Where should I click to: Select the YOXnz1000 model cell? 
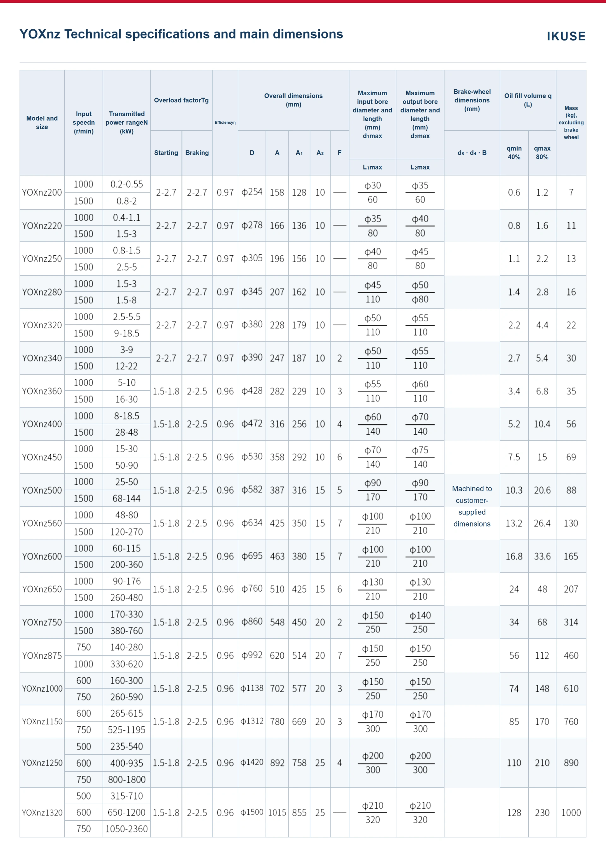point(42,688)
